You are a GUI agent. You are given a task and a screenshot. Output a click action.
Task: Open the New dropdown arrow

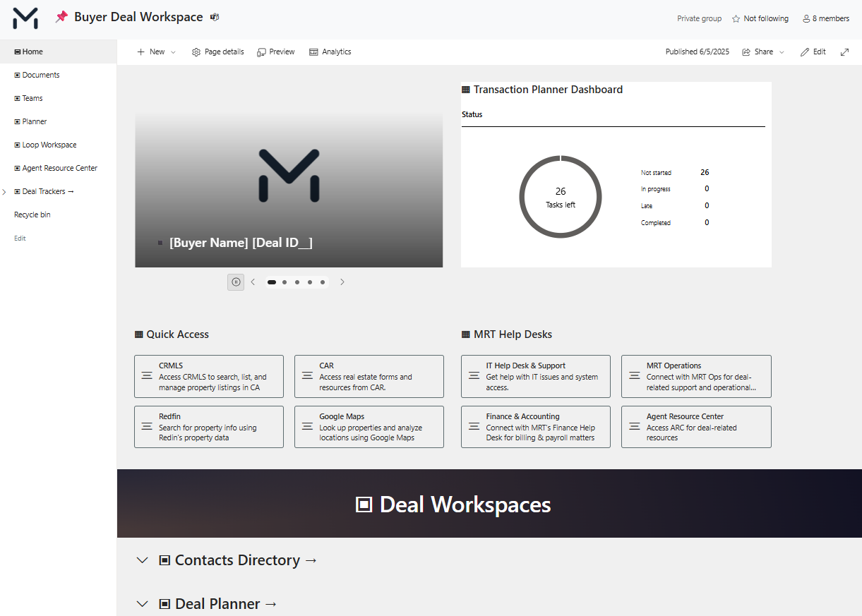tap(174, 52)
